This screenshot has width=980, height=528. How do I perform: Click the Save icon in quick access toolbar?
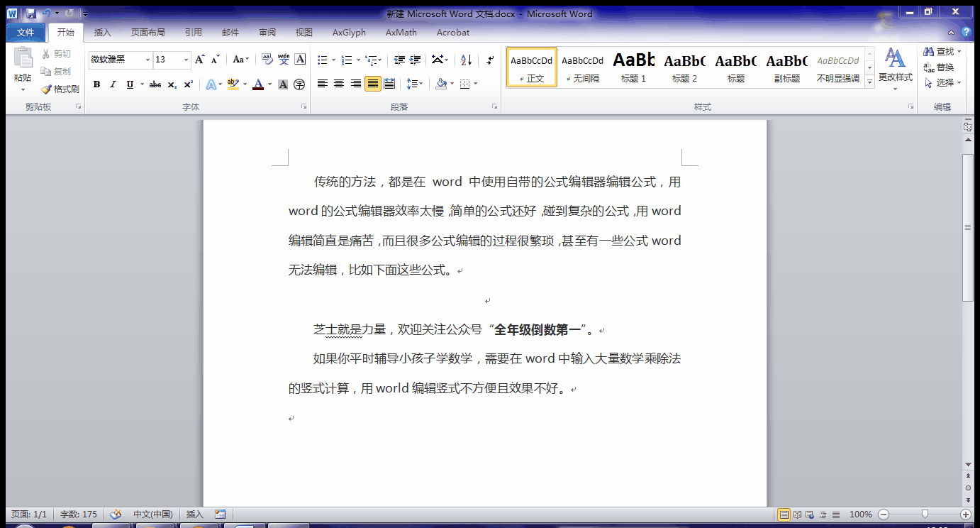tap(30, 13)
